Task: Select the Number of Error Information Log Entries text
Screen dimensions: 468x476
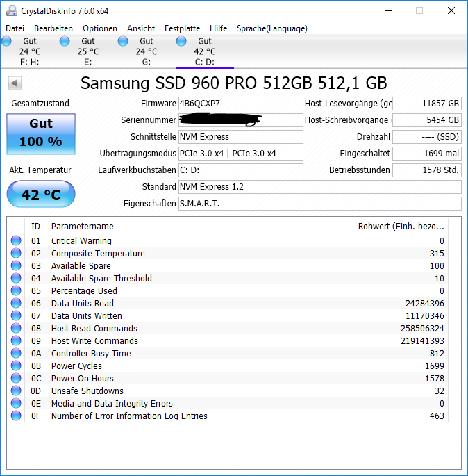Action: [129, 416]
